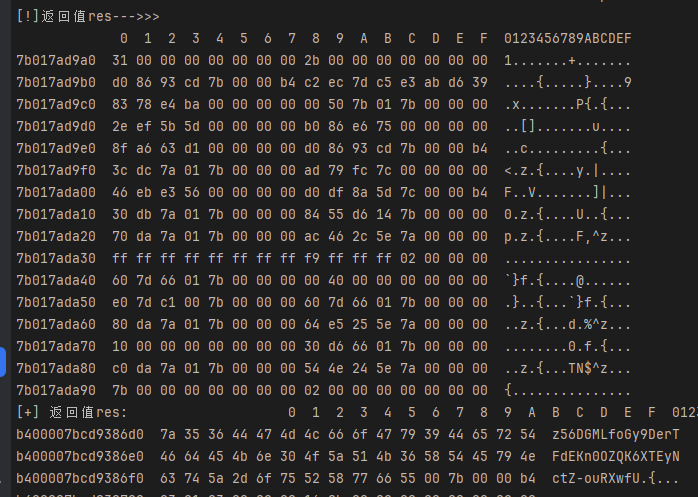This screenshot has width=698, height=497.
Task: Click the row address 7b017ada70
Action: [56, 346]
